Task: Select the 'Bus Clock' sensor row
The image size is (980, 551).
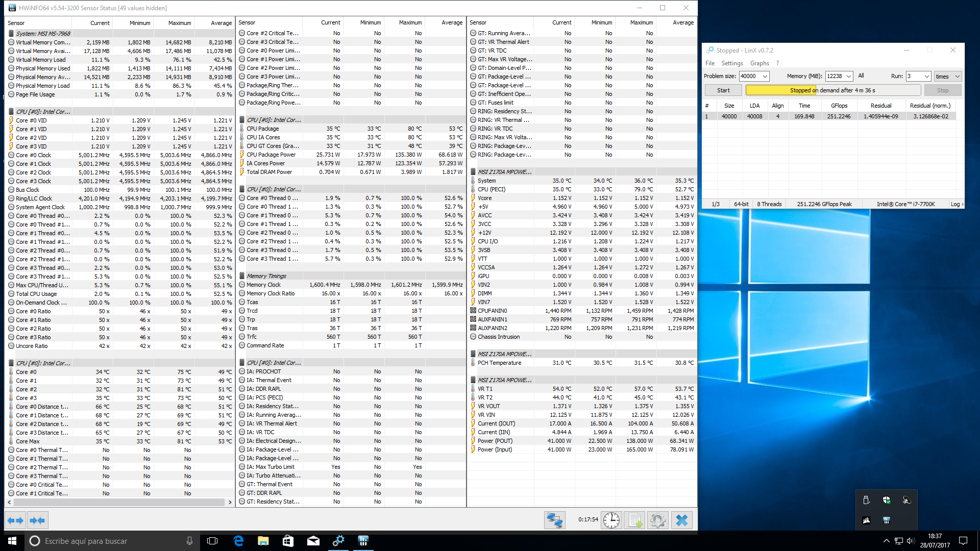Action: pos(120,190)
